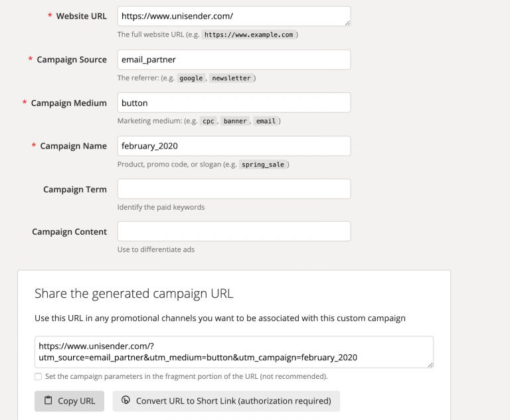
Task: Click the https://www.example.com code example
Action: (x=248, y=35)
